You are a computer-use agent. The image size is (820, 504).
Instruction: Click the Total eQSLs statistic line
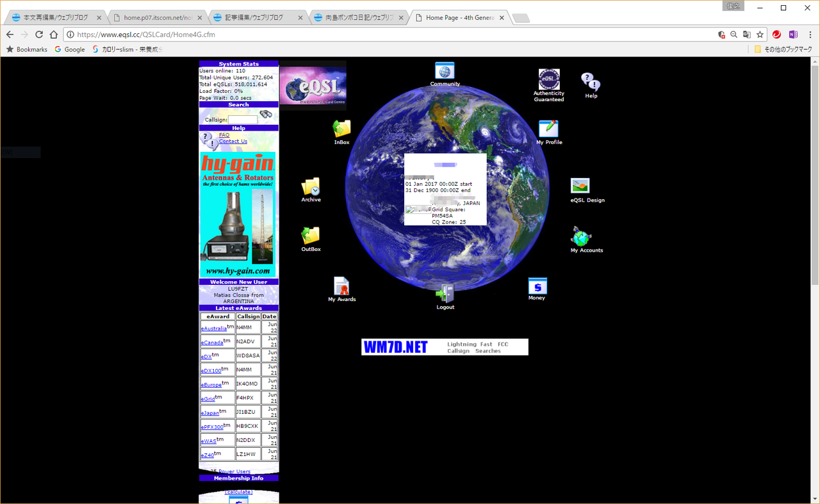(x=233, y=84)
